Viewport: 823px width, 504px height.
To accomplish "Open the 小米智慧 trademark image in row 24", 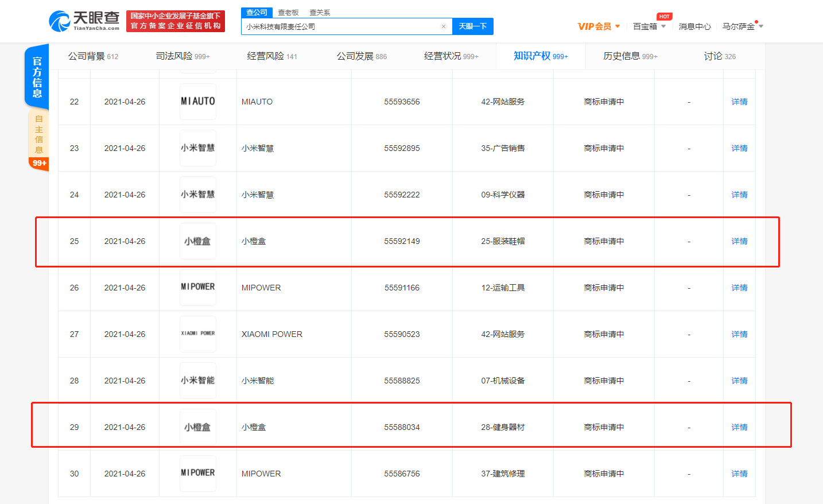I will 198,195.
